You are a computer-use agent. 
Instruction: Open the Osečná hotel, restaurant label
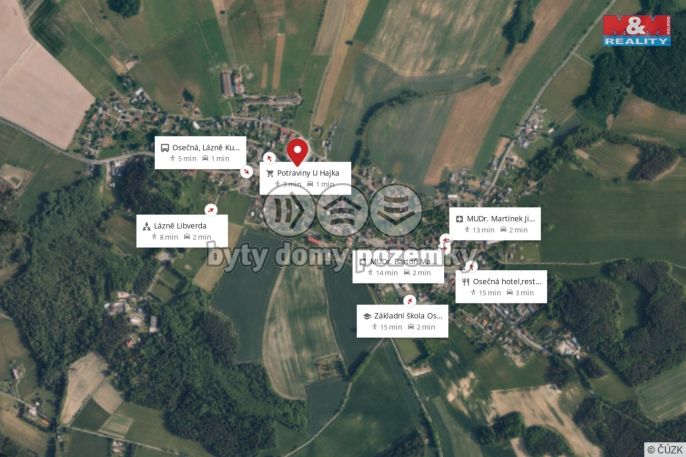501,286
